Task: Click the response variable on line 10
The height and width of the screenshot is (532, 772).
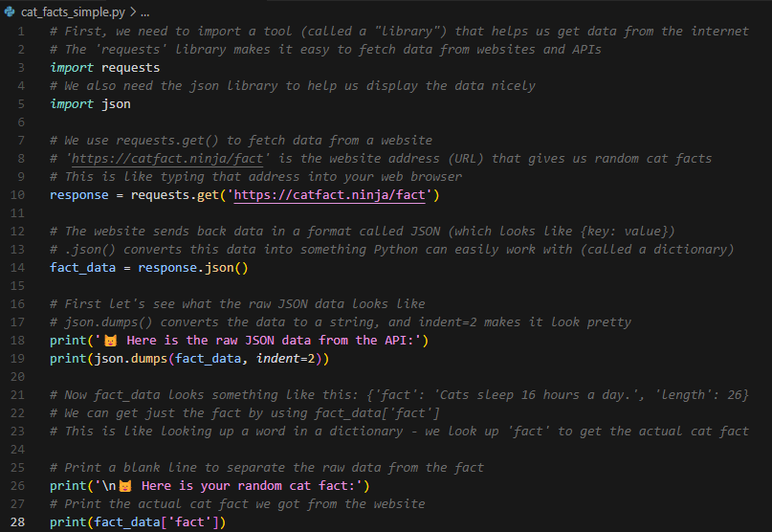Action: point(78,195)
